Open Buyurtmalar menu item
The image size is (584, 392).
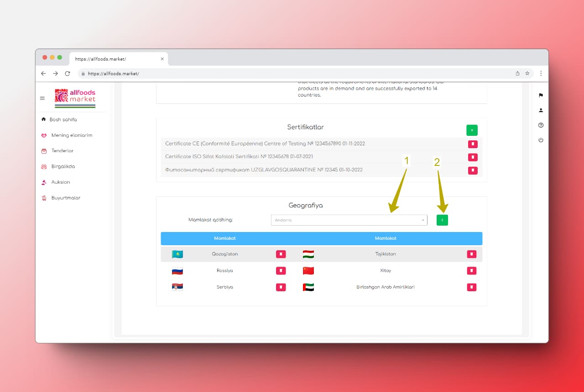click(66, 198)
